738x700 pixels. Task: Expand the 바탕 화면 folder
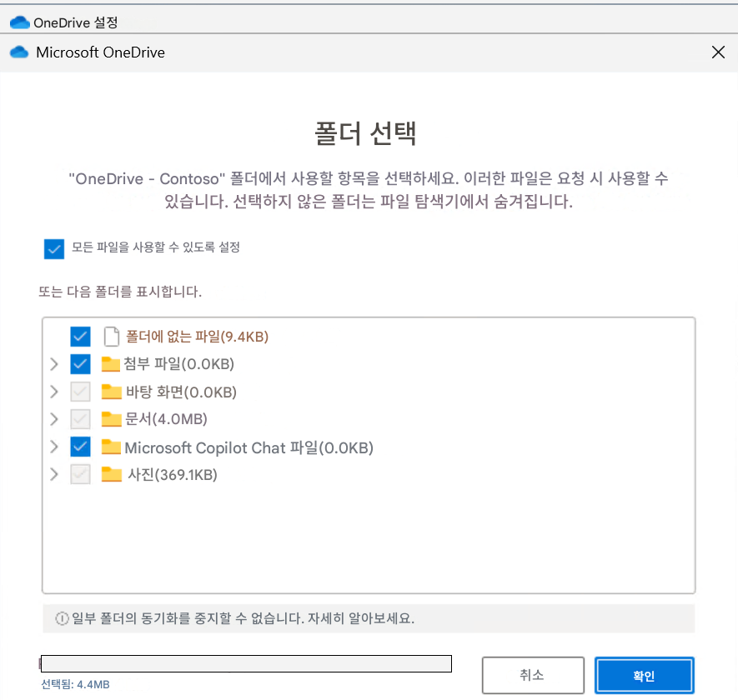click(x=54, y=392)
